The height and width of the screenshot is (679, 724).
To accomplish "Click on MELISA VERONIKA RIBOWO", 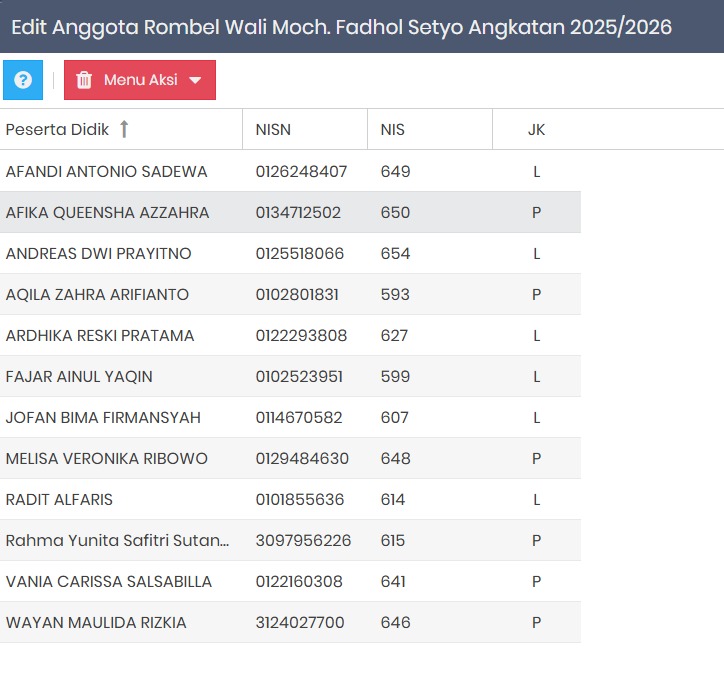I will [106, 458].
